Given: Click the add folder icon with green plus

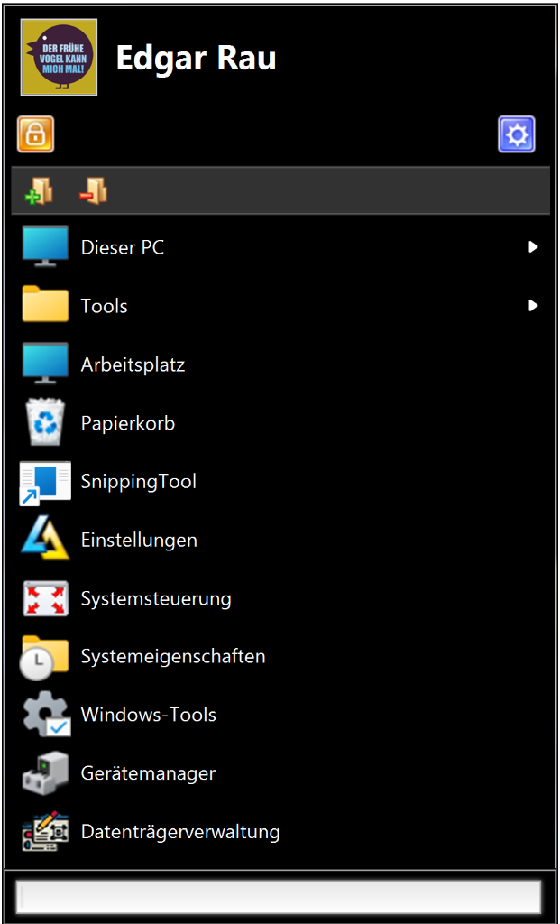Looking at the screenshot, I should [x=38, y=191].
